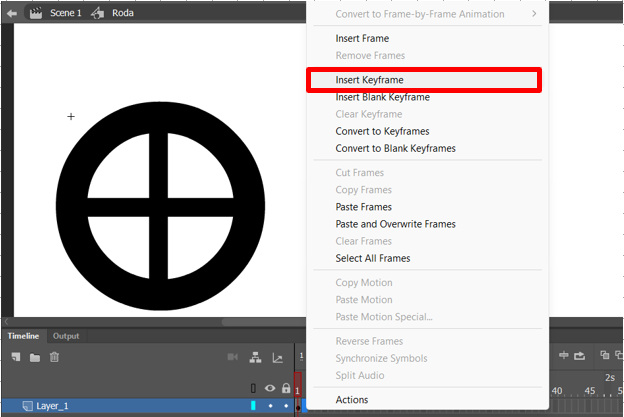Click the Layer_1 layer type icon
Viewport: 624px width, 417px height.
(x=27, y=406)
